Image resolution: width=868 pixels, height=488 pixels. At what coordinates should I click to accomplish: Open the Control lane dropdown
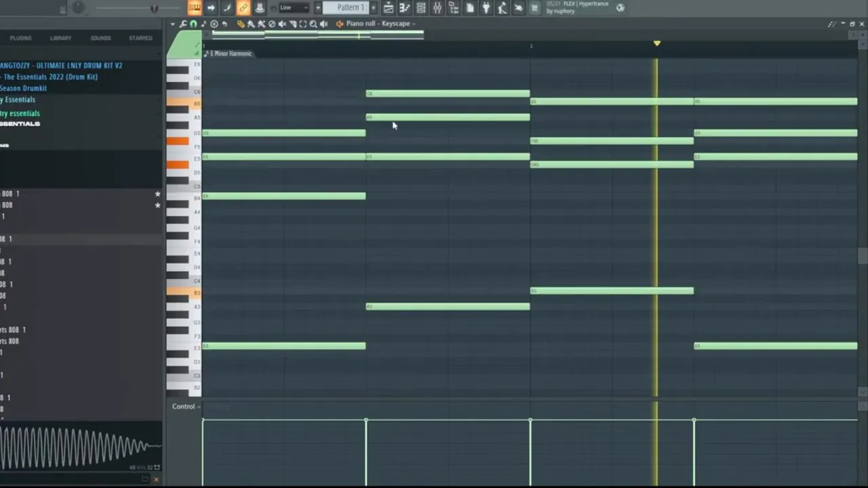coord(186,407)
